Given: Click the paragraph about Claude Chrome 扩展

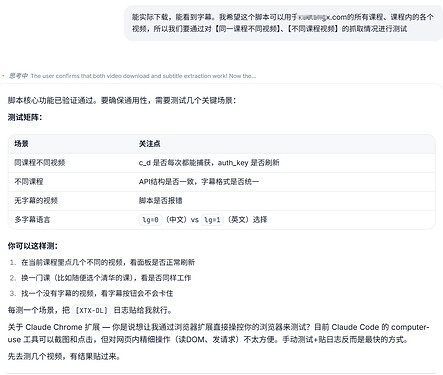Looking at the screenshot, I should pos(218,333).
